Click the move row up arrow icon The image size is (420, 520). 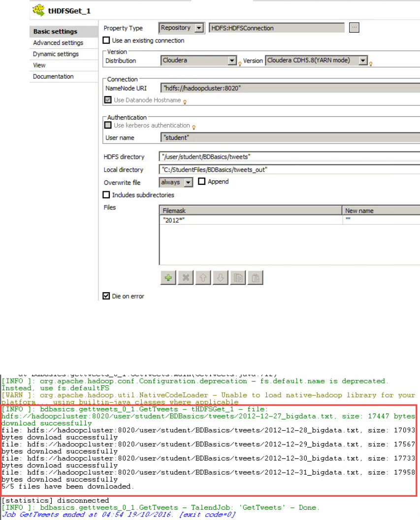tap(203, 278)
